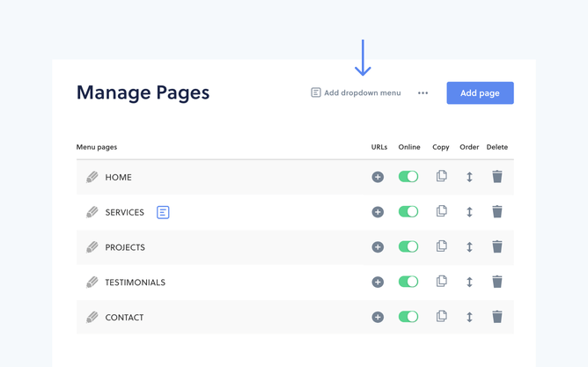Click the plus URL icon for TESTIMONIALS
588x367 pixels.
pyautogui.click(x=378, y=283)
